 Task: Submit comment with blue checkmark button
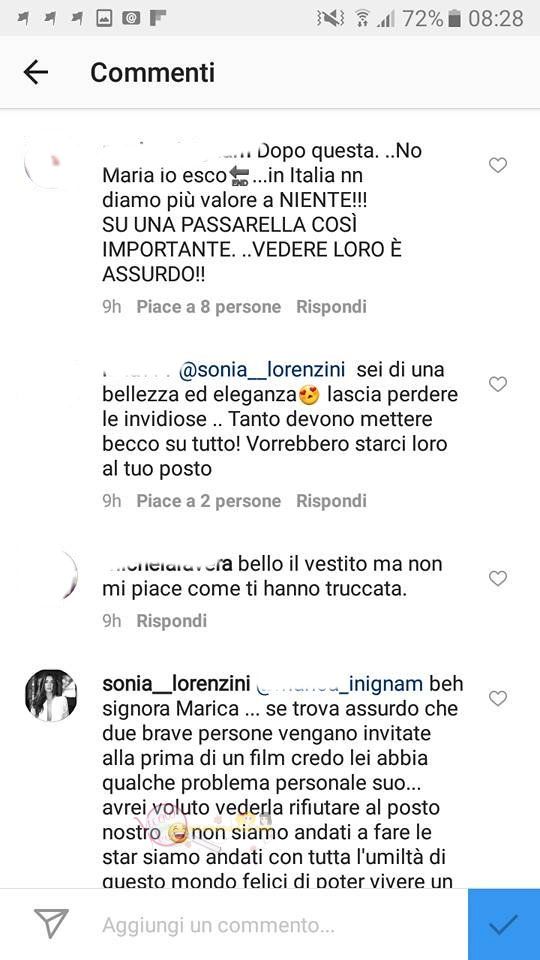504,924
